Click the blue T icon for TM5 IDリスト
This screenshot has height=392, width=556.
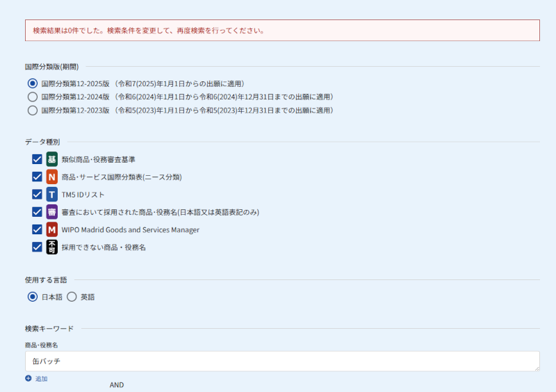[52, 195]
